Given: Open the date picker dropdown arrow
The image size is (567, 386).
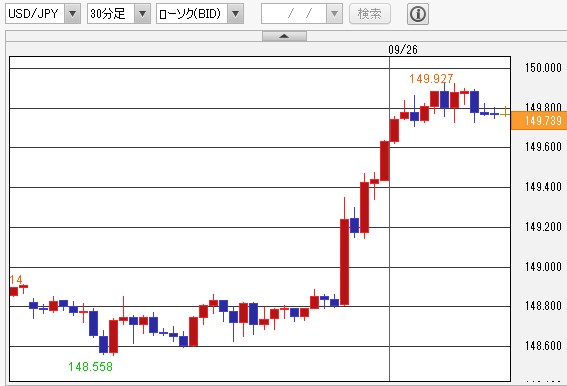Looking at the screenshot, I should [334, 14].
